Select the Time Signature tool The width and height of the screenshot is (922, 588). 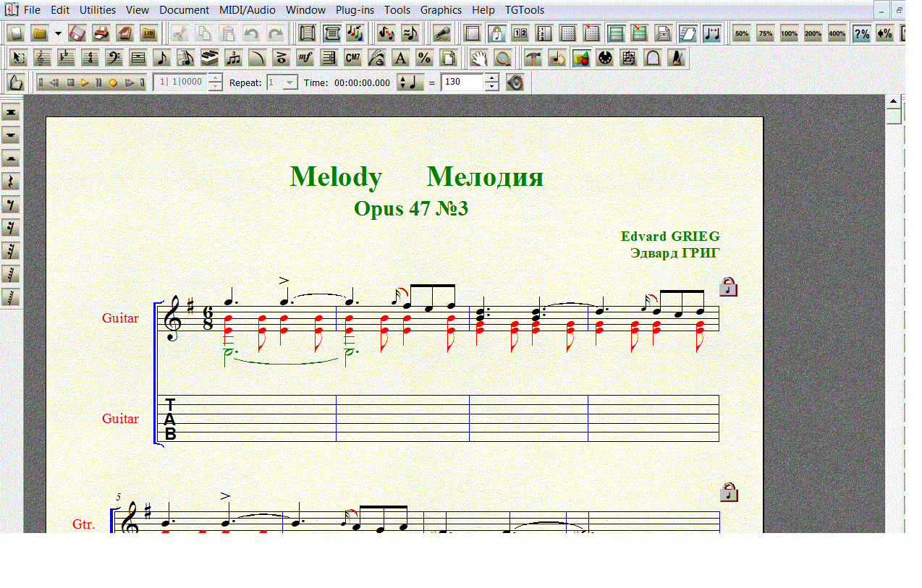tap(90, 59)
